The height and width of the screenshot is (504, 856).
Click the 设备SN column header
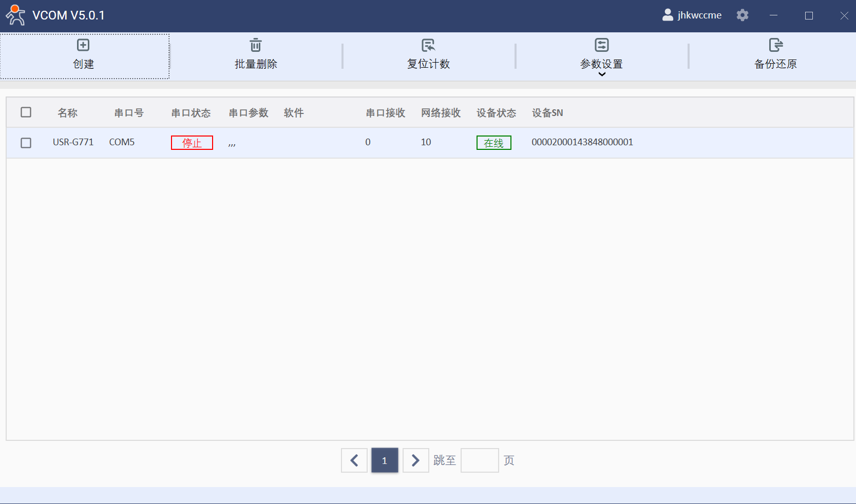click(547, 113)
